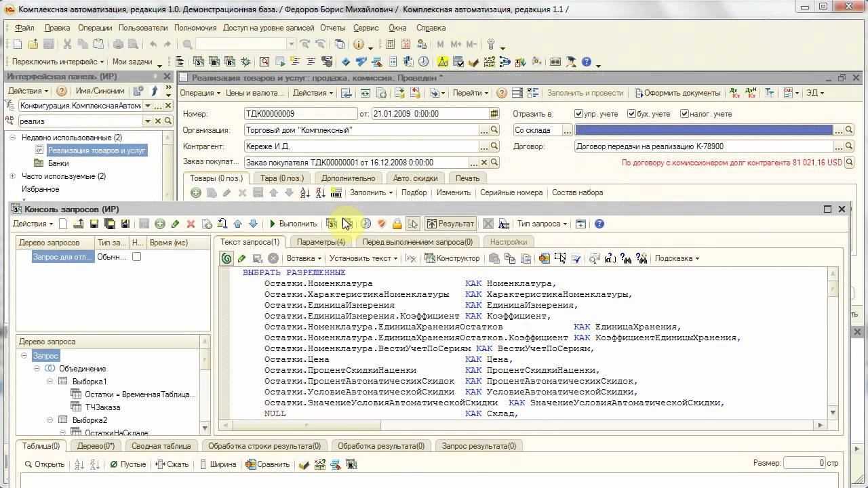Viewport: 868px width, 488px height.
Task: Click the help icon in Консоль запросов toolbar
Action: coord(599,224)
